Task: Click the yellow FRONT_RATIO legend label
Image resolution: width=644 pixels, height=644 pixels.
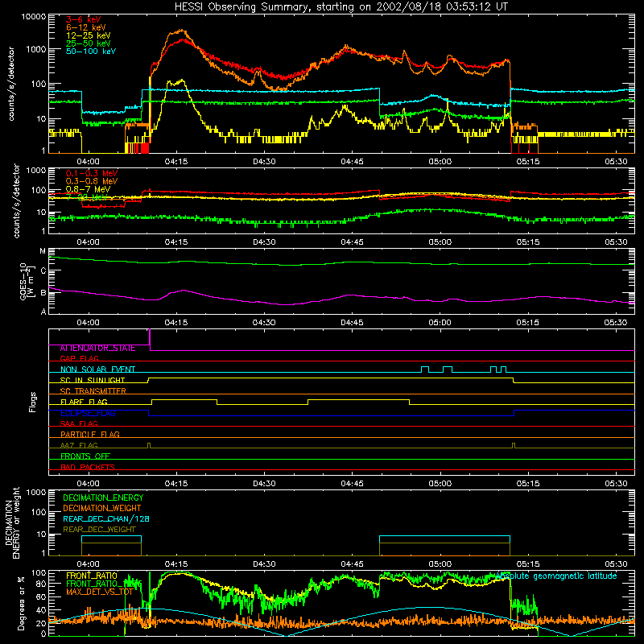Action: (92, 576)
